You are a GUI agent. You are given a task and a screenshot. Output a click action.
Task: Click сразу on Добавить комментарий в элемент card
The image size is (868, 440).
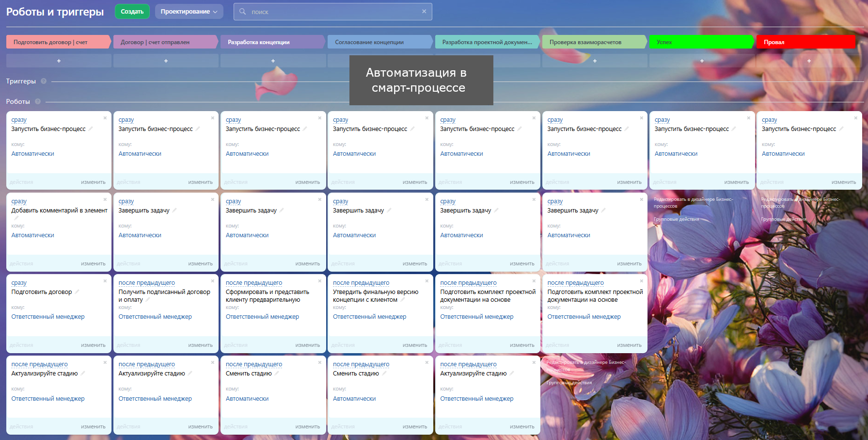click(19, 201)
